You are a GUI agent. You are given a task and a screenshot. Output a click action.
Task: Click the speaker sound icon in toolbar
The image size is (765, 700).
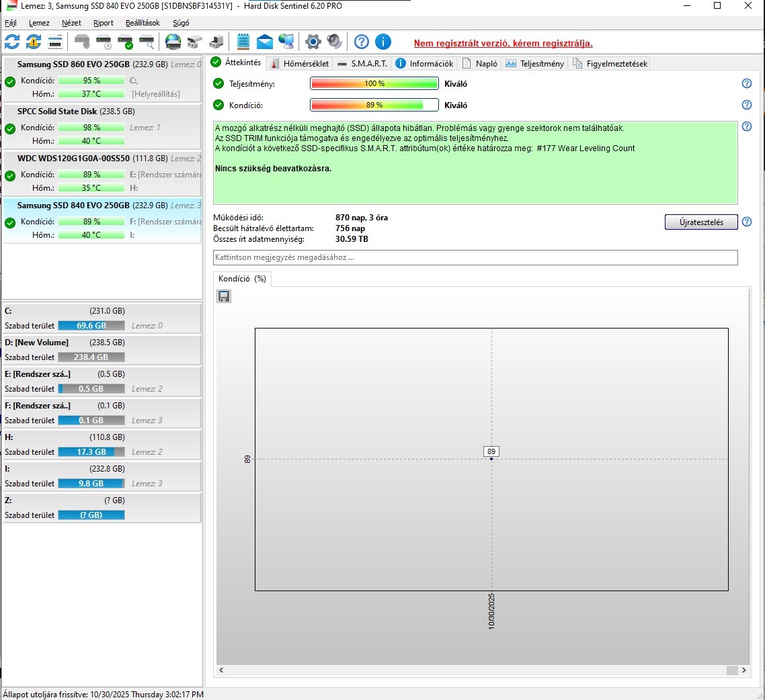coord(334,42)
